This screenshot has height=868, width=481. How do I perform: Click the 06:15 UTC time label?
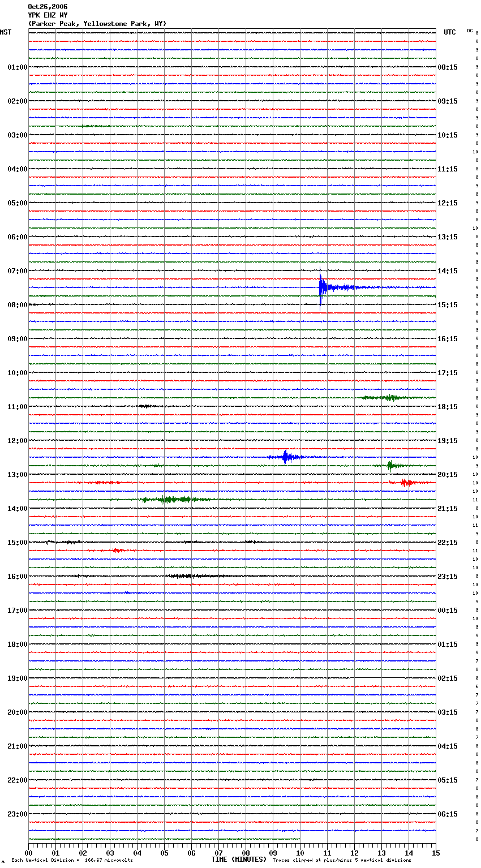point(448,814)
